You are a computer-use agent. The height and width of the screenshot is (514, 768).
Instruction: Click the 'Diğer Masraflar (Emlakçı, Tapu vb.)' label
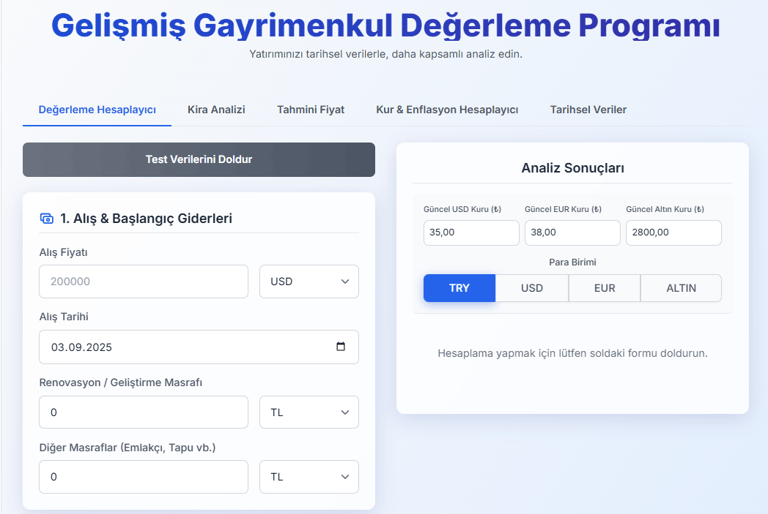[x=127, y=447]
